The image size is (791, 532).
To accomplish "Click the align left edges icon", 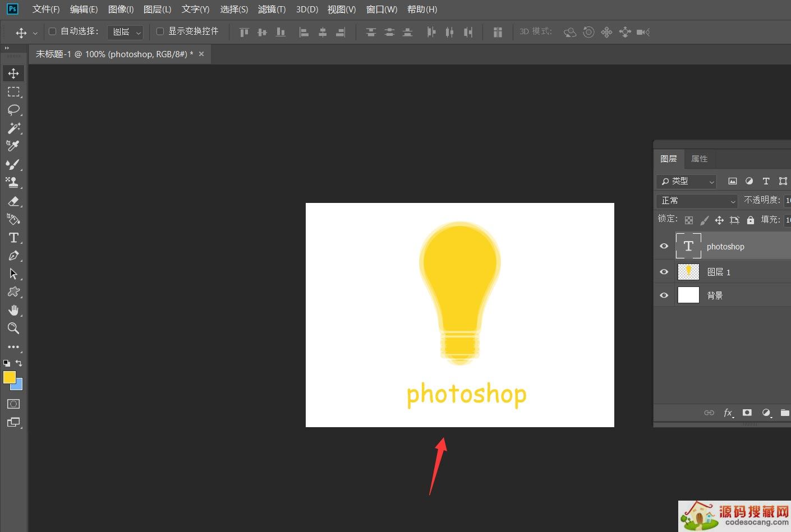I will (x=304, y=33).
